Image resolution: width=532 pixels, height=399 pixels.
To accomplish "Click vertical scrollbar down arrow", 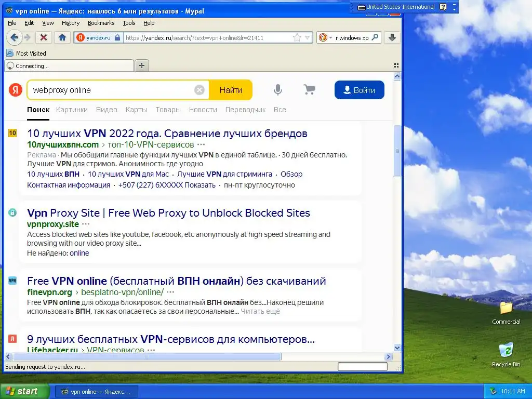I will click(x=397, y=348).
